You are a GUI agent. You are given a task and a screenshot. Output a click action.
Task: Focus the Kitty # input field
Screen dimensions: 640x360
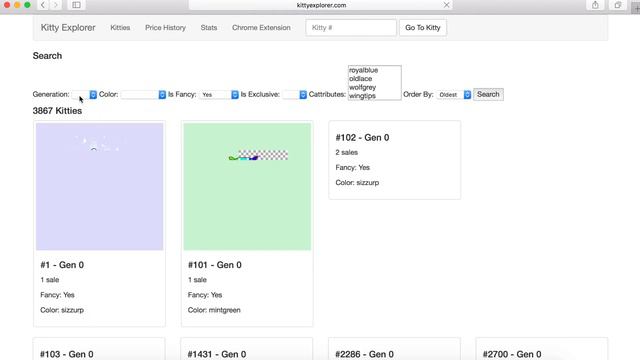click(351, 27)
